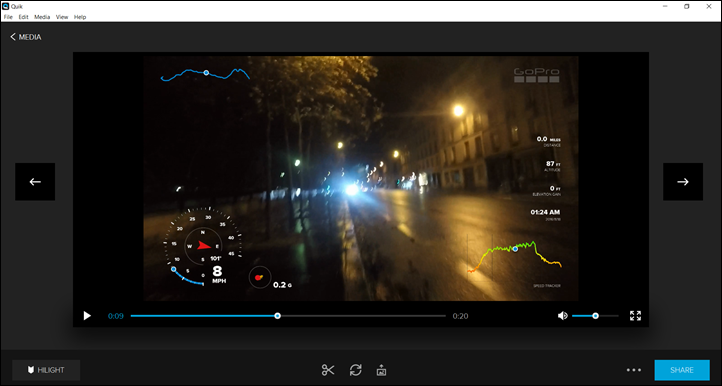Open the Help menu
Image resolution: width=722 pixels, height=386 pixels.
tap(80, 17)
